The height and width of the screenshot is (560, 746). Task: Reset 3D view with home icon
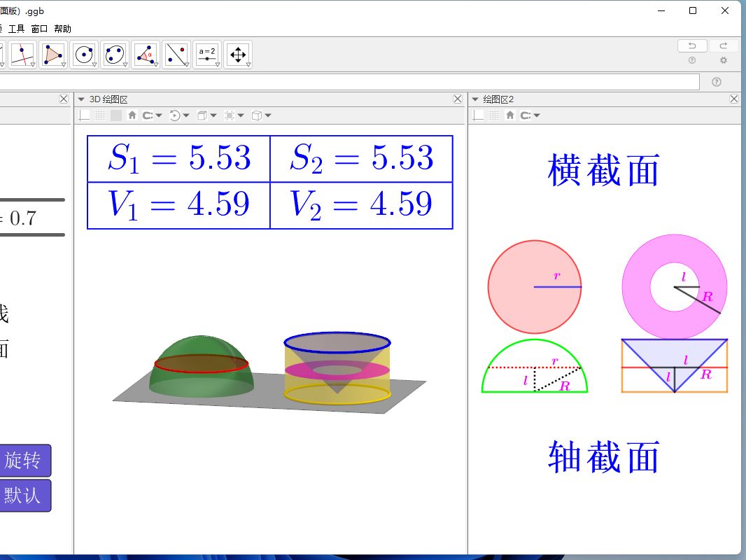pyautogui.click(x=132, y=115)
